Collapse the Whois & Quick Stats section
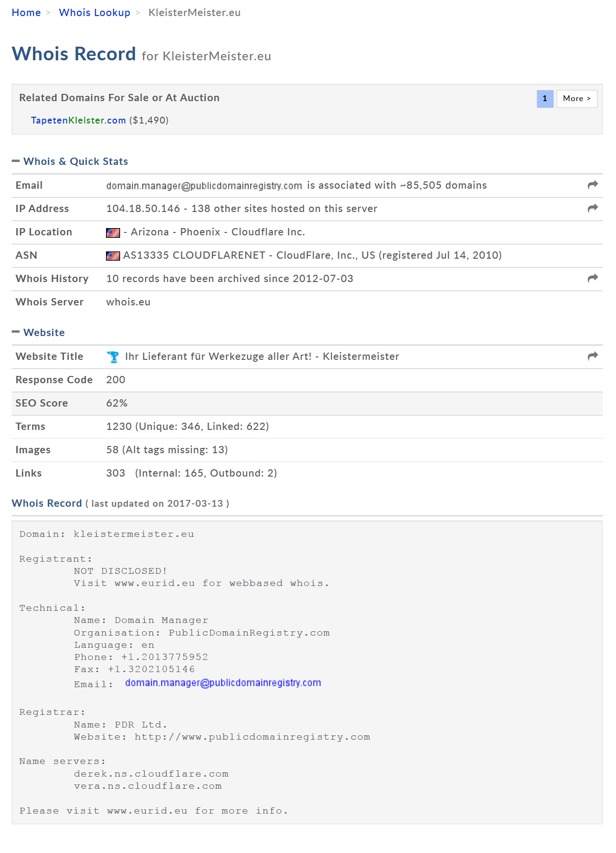Image resolution: width=616 pixels, height=853 pixels. point(16,161)
